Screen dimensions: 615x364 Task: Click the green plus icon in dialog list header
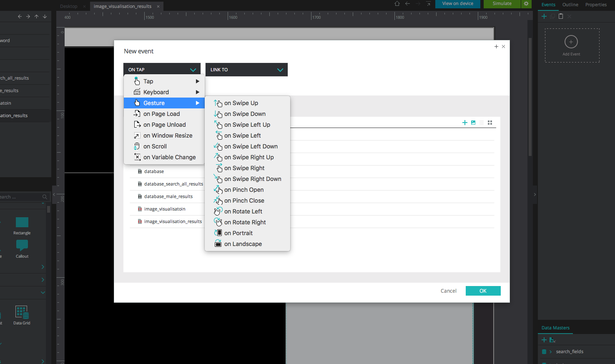tap(465, 123)
